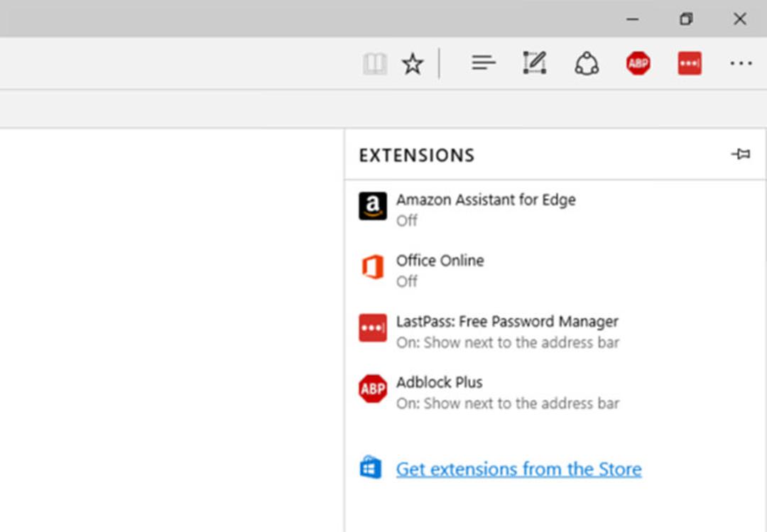Open the Hub lines icon
Viewport: 767px width, 532px height.
(x=484, y=63)
